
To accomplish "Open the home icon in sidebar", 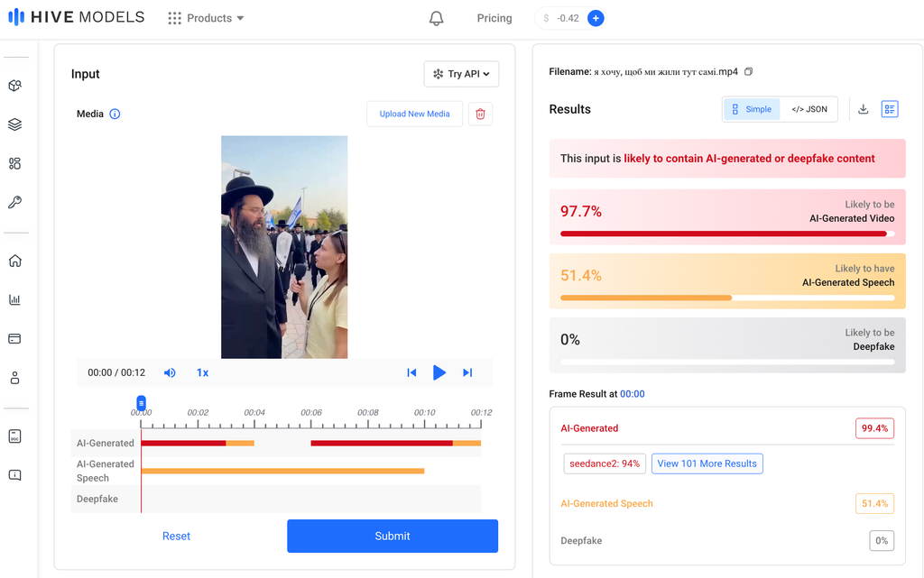I will (x=14, y=261).
